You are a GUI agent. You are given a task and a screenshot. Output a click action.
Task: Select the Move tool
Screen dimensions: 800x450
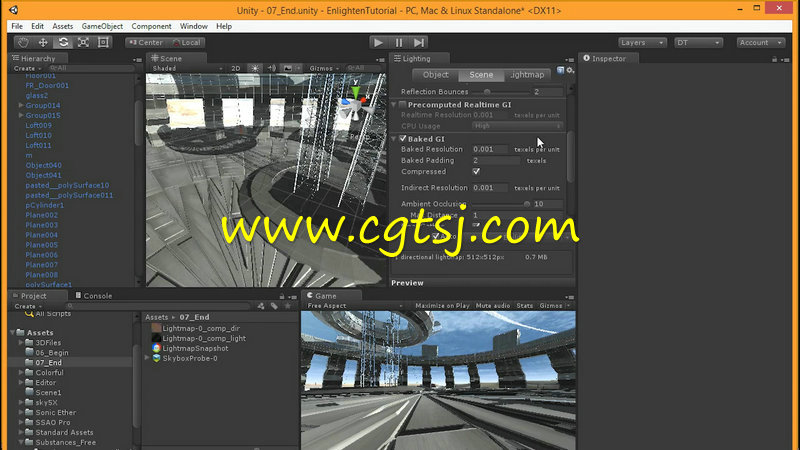(43, 42)
